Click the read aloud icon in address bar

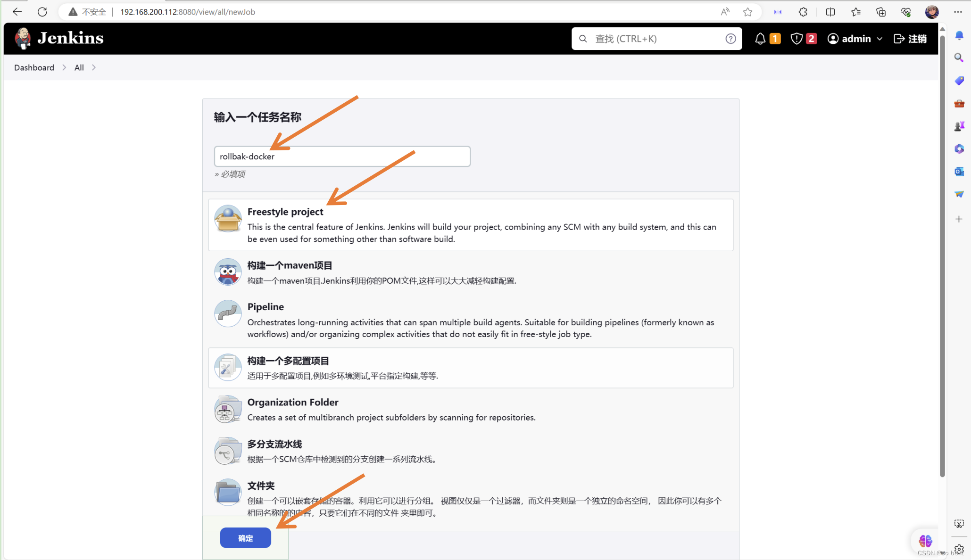pyautogui.click(x=725, y=12)
